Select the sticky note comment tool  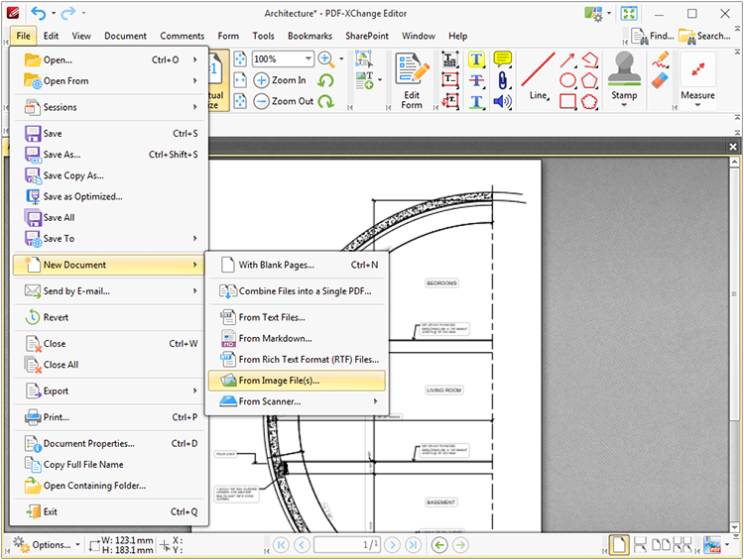point(503,59)
